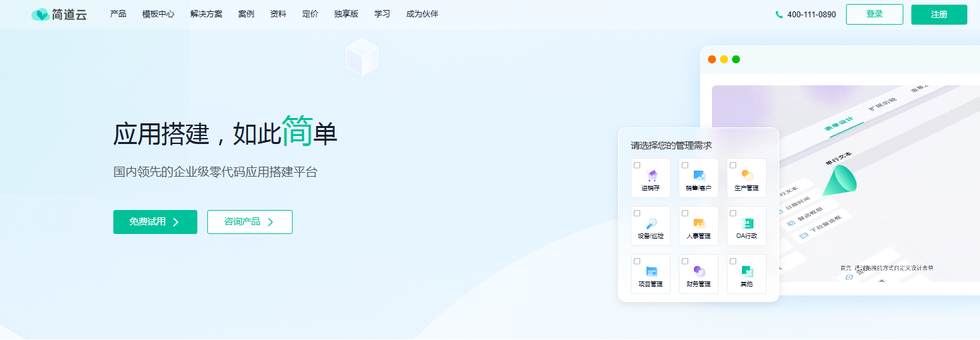Click the green cone pointer graphic
Viewport: 980px width, 340px height.
coord(839,180)
